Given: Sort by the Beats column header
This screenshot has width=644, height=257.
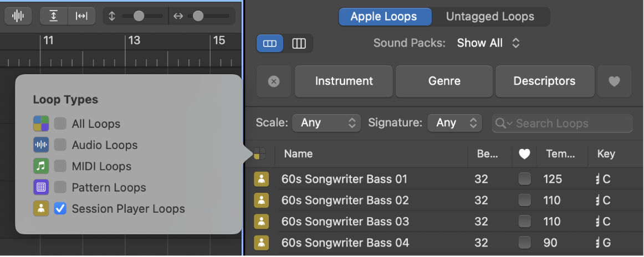Looking at the screenshot, I should pyautogui.click(x=488, y=154).
